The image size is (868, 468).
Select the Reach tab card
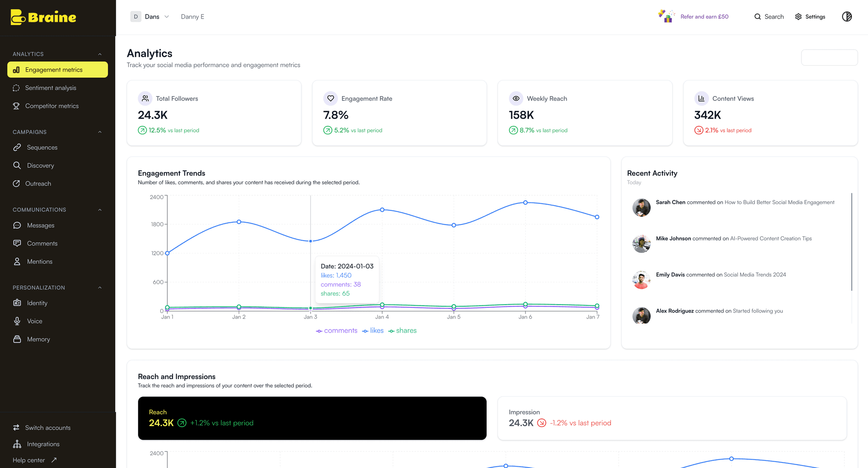click(x=312, y=418)
